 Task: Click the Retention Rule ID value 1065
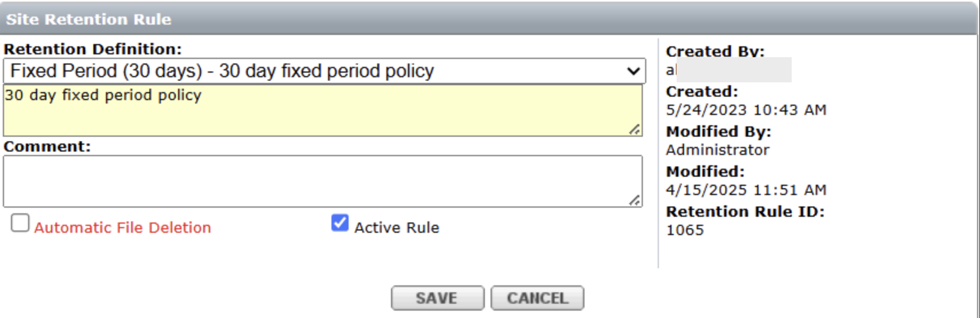tap(685, 230)
